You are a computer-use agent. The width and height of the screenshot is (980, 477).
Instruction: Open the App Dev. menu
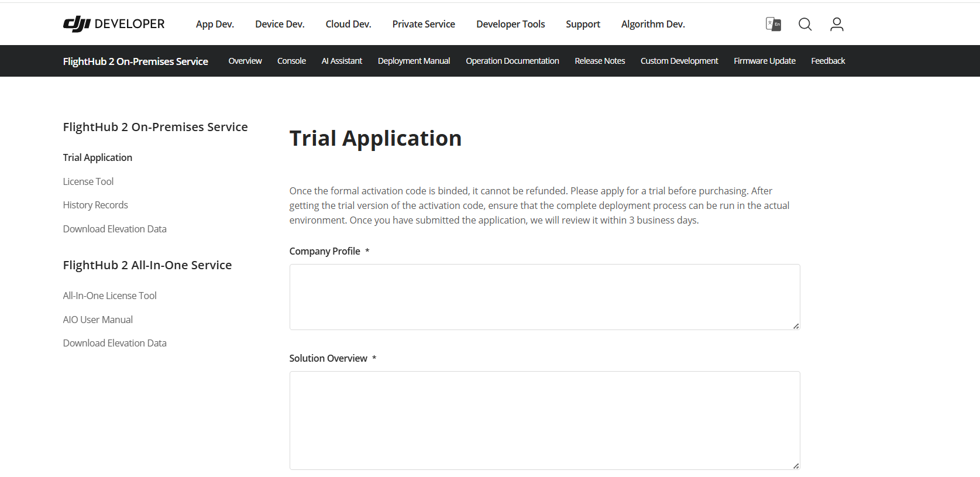tap(215, 24)
